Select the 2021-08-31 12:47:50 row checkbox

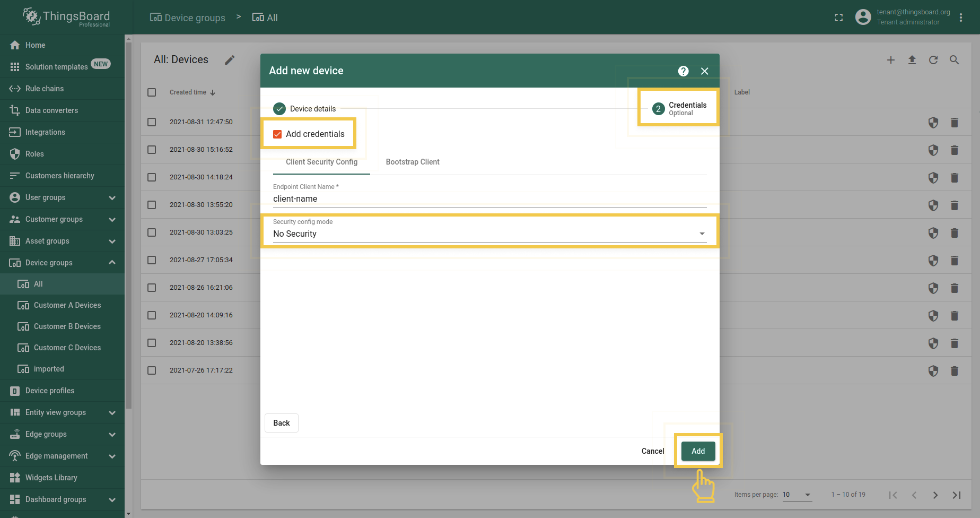pos(152,122)
